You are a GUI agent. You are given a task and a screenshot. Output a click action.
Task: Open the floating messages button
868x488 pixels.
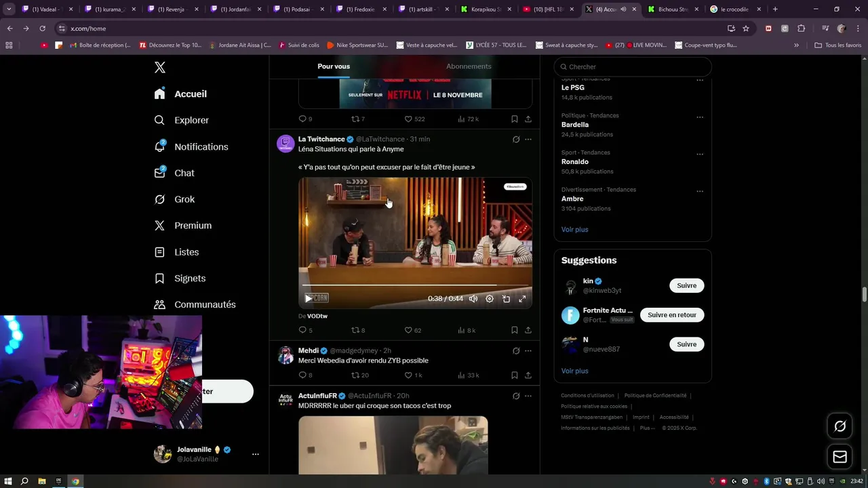840,457
